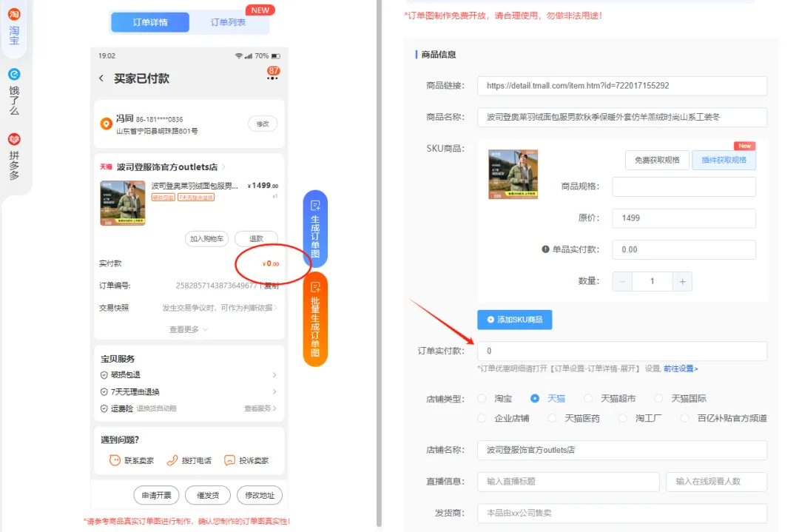Click 免费获取规格 button
Viewport: 799px width, 532px height.
point(657,160)
